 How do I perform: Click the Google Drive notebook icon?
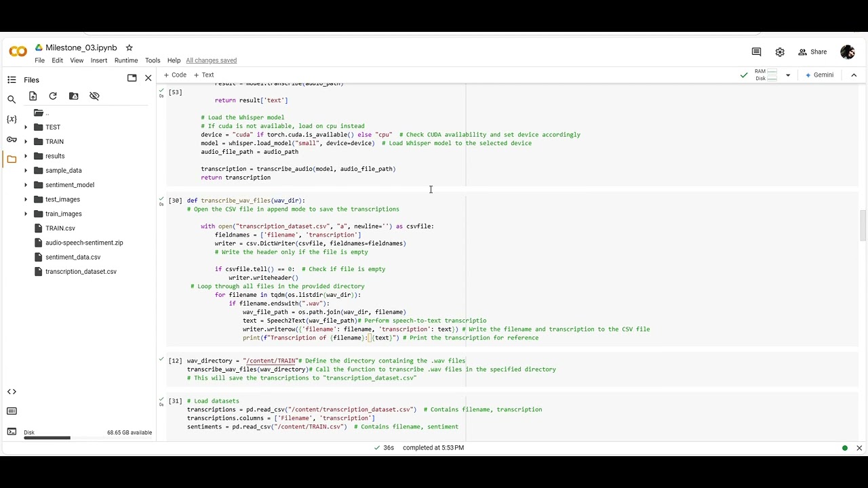(39, 47)
